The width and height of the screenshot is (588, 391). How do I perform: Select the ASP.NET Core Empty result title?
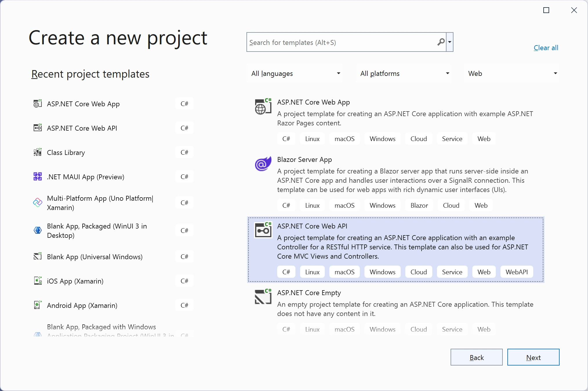coord(309,293)
